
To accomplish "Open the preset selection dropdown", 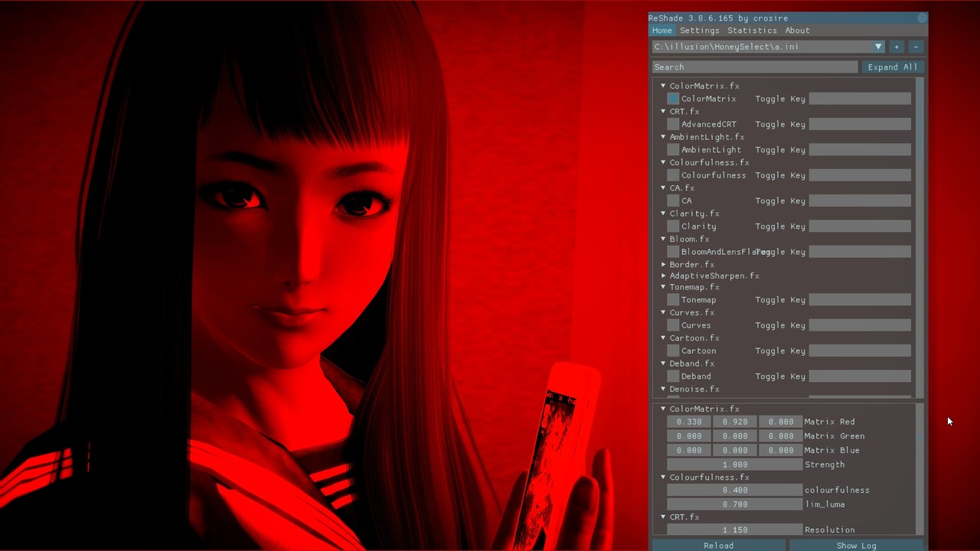I will 878,47.
